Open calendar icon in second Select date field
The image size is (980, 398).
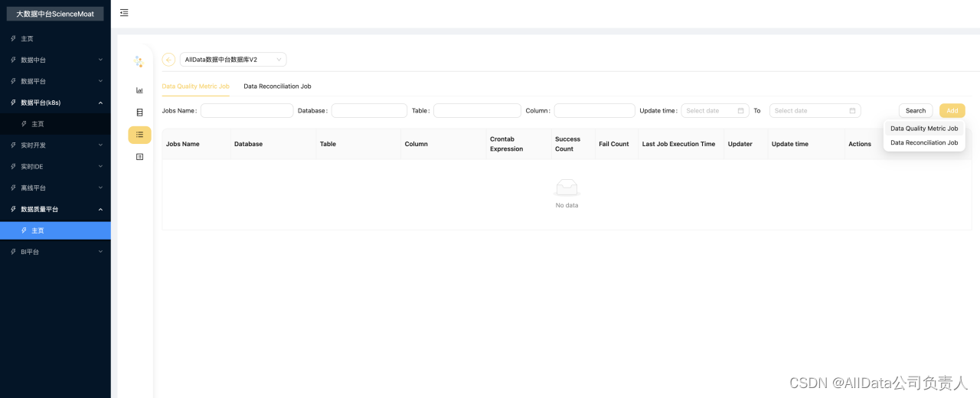pos(852,111)
